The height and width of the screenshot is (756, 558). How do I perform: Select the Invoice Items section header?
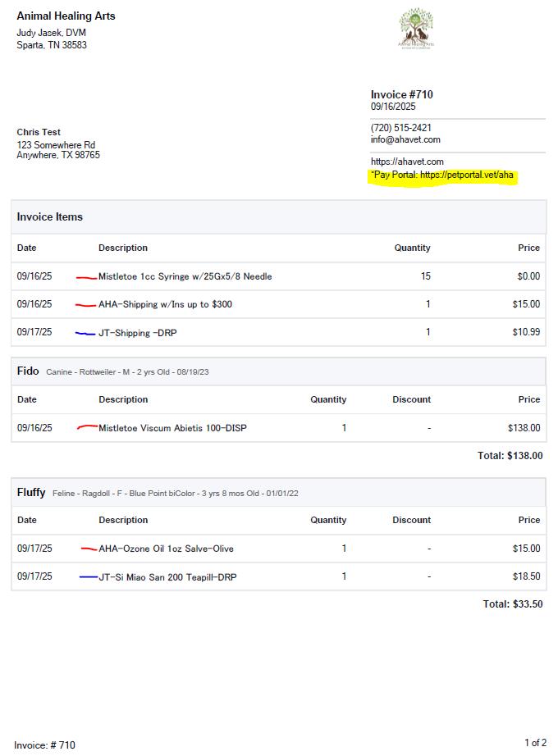(x=50, y=217)
